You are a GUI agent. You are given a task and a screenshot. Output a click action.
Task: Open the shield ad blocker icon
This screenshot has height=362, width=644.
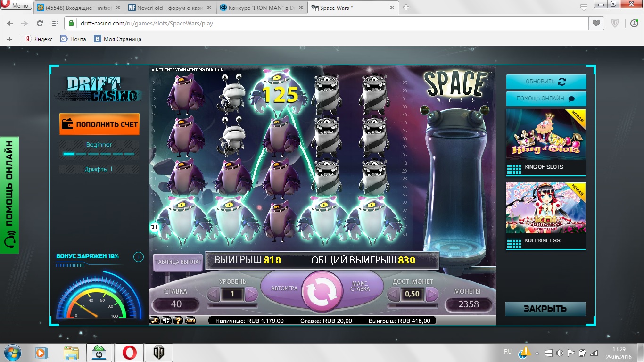[x=615, y=23]
